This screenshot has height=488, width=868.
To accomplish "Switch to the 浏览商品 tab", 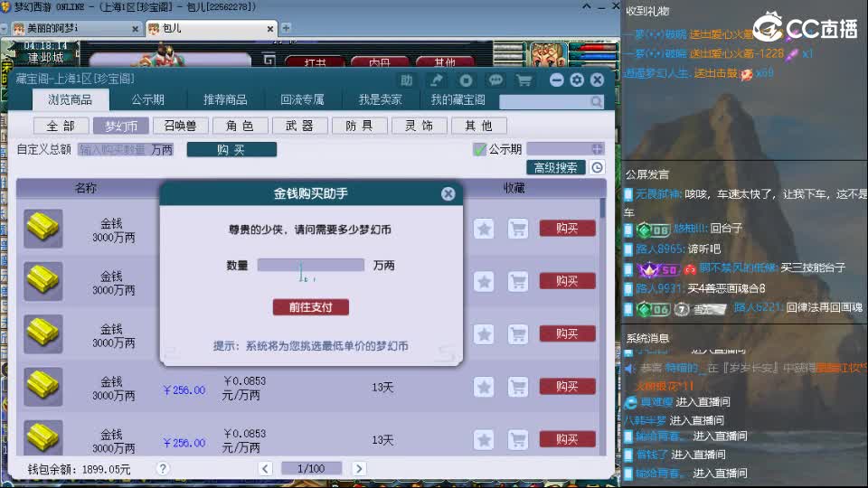I will pos(71,99).
